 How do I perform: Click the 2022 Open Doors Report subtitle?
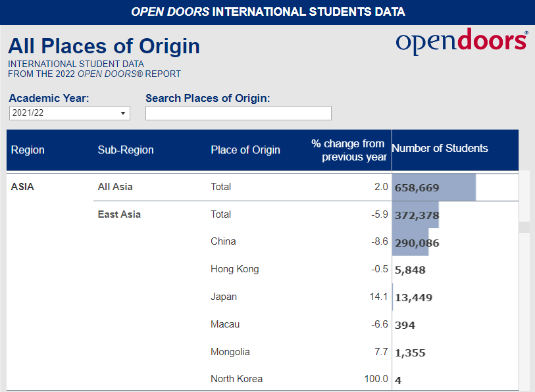pos(95,74)
